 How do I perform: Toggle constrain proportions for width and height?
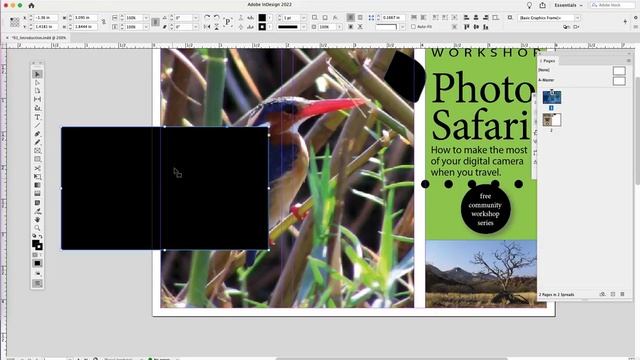[x=104, y=22]
